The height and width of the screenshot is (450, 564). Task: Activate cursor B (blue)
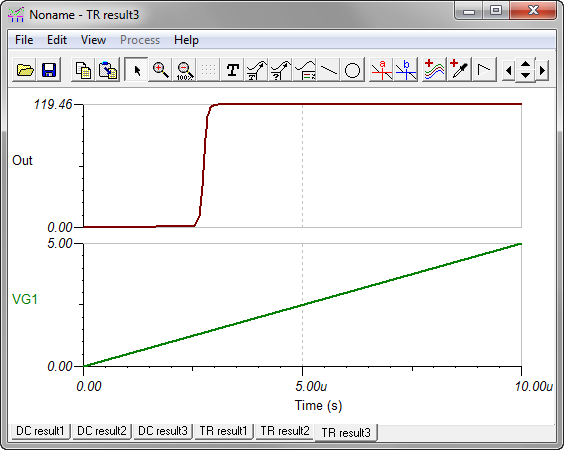click(x=406, y=69)
